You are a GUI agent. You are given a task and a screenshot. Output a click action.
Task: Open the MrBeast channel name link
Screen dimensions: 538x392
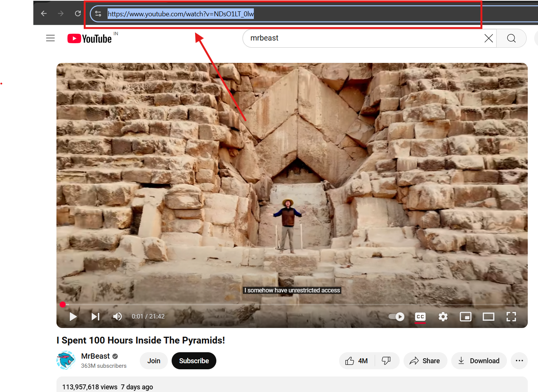95,356
